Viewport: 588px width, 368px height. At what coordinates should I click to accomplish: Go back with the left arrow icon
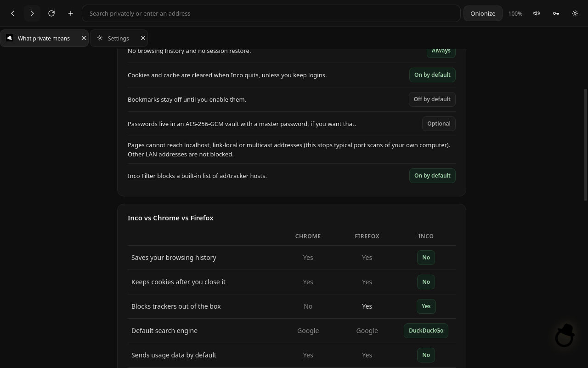click(13, 13)
